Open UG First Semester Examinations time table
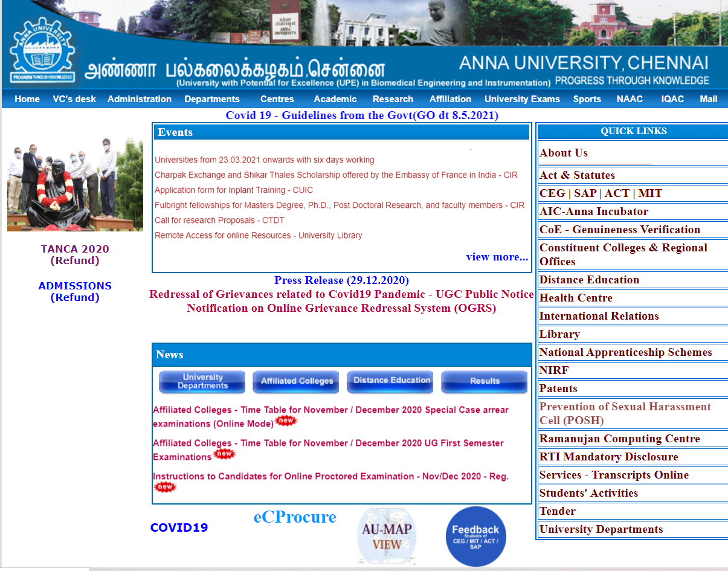728x571 pixels. coord(328,450)
